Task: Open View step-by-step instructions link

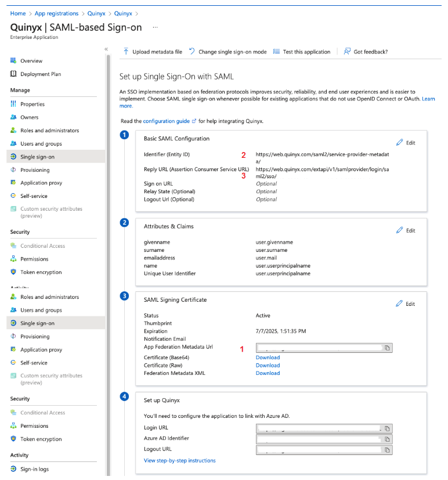Action: pos(180,460)
